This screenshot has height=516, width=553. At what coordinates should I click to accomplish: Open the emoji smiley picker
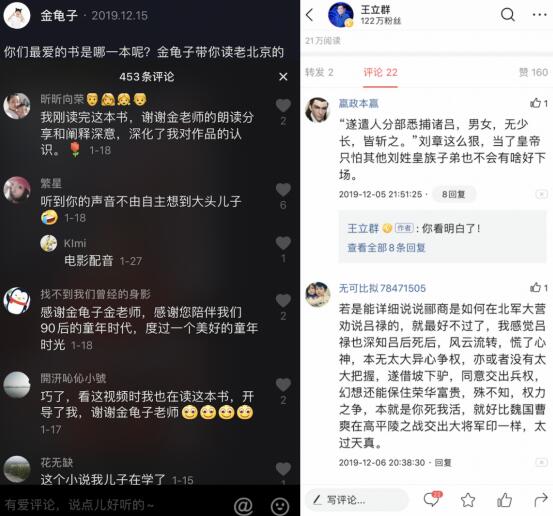280,505
